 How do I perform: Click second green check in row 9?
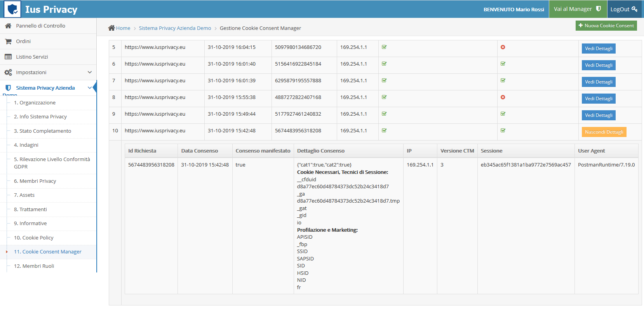point(503,114)
